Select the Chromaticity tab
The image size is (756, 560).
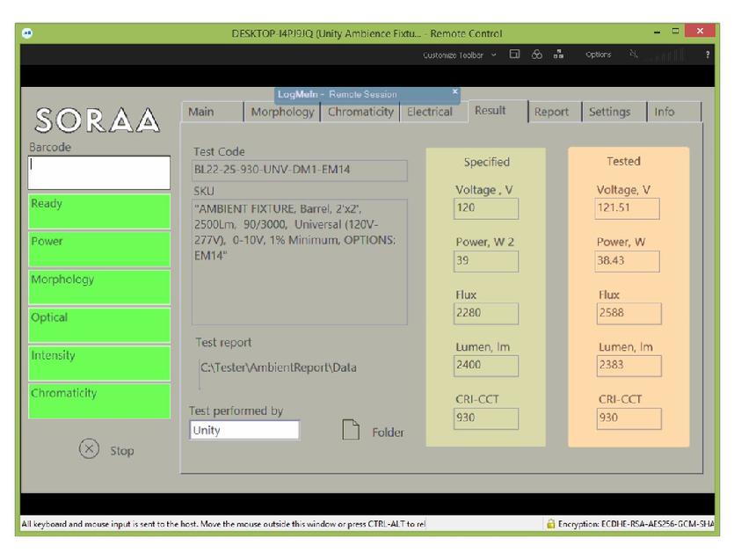pos(360,112)
